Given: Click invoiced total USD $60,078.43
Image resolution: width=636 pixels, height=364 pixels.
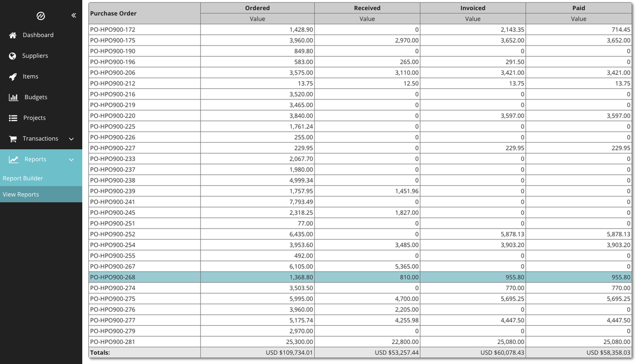Looking at the screenshot, I should click(502, 353).
